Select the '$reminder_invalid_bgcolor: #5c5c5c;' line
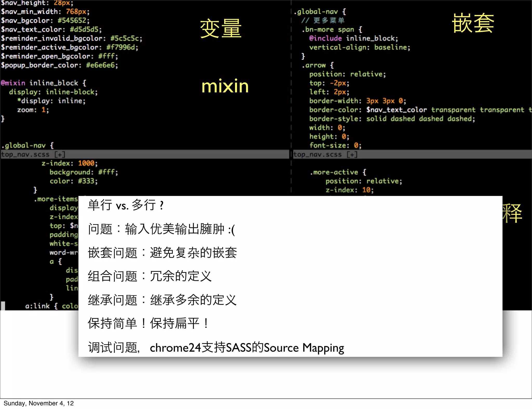This screenshot has height=409, width=532. pos(71,38)
